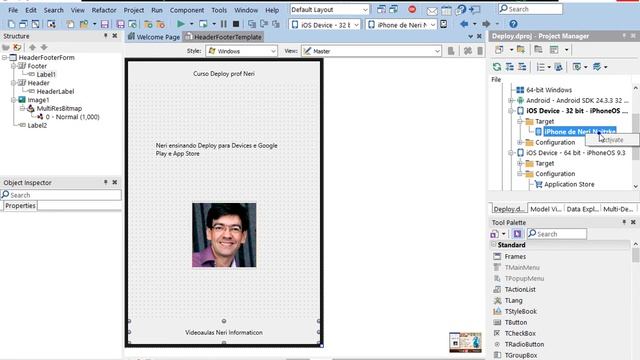
Task: Click the device preview icon next to iPhone combo
Action: coord(443,24)
